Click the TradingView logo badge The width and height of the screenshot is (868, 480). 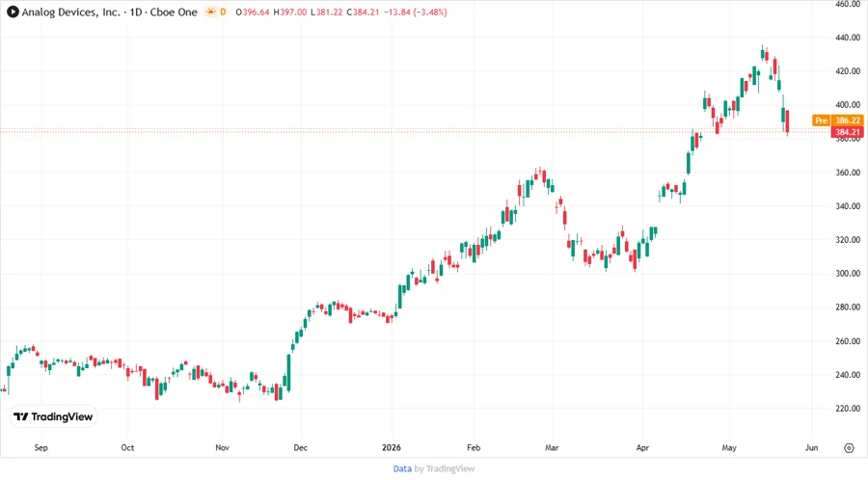[54, 417]
